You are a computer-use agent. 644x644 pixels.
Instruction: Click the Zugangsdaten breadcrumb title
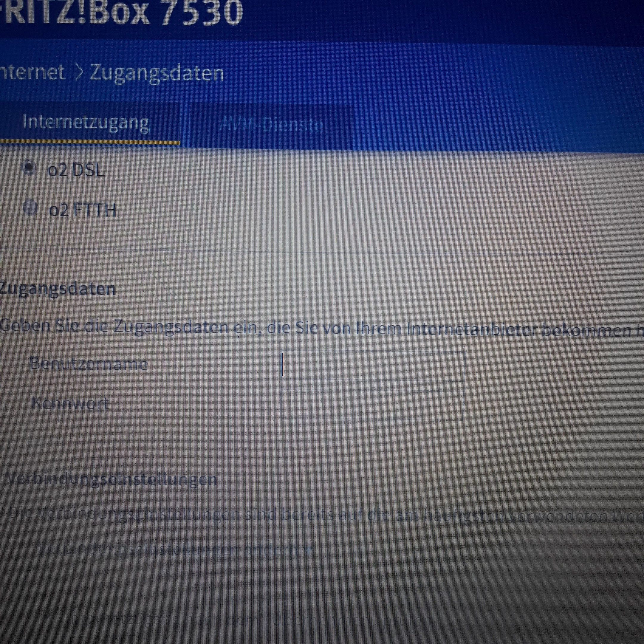[157, 73]
